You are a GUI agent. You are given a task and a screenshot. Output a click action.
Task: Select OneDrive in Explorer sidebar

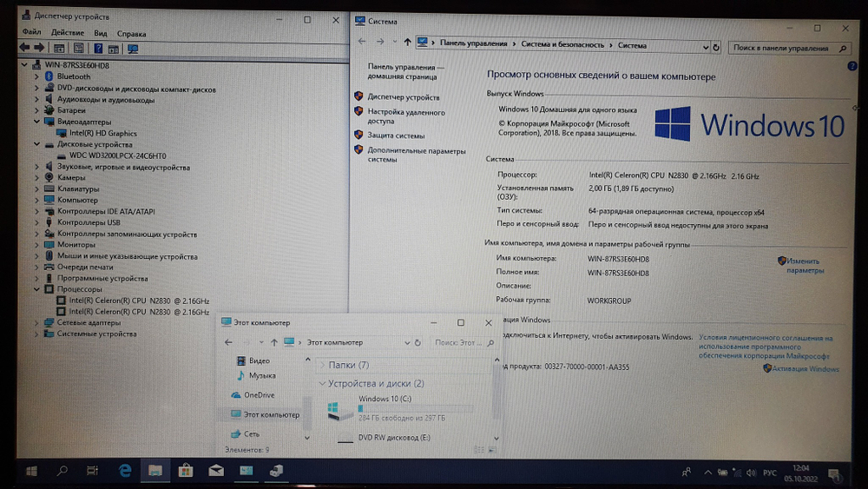pos(259,395)
